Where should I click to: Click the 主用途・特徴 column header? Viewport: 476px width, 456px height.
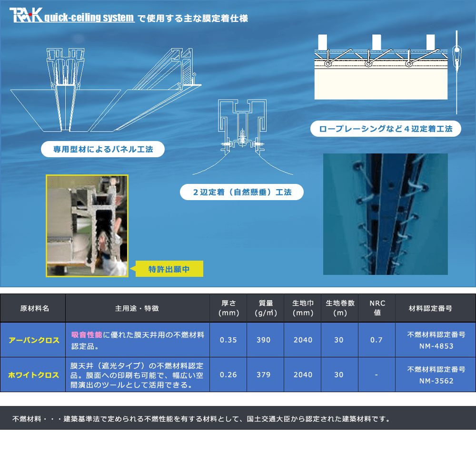[x=137, y=308]
